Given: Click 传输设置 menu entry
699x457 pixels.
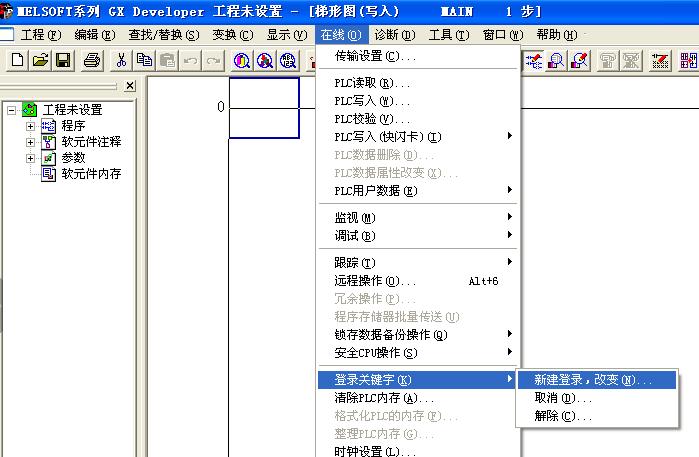Looking at the screenshot, I should point(375,56).
